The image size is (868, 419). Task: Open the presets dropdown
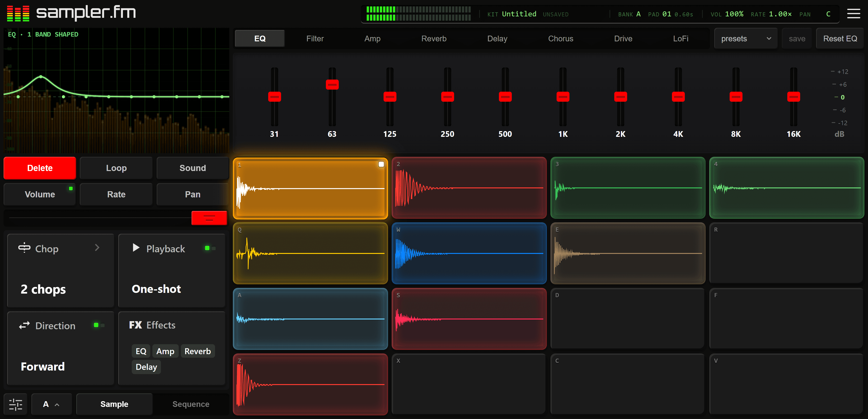[745, 39]
